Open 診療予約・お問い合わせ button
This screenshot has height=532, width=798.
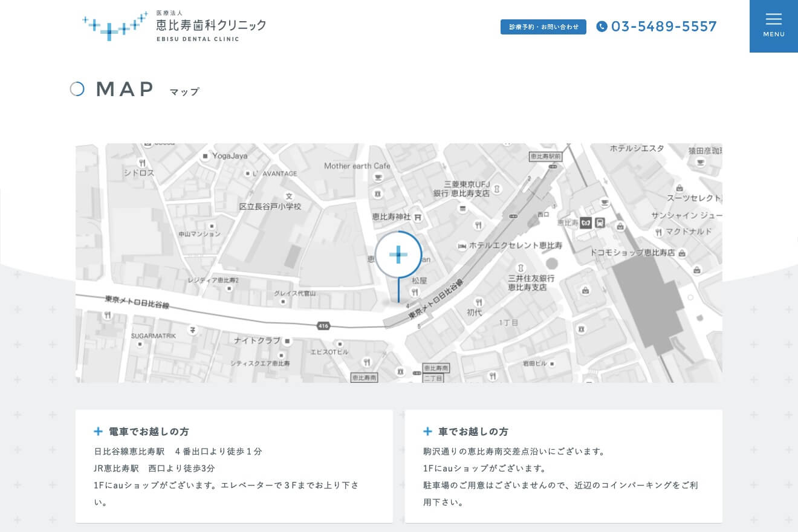pos(543,27)
